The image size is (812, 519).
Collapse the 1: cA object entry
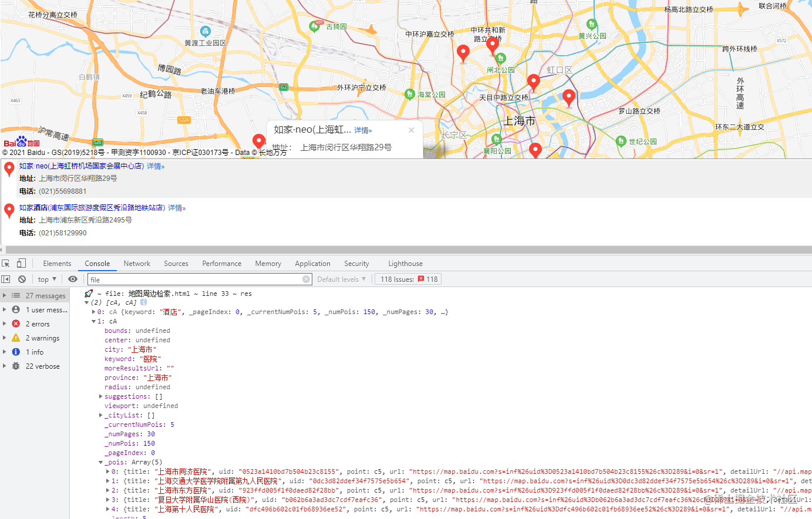tap(94, 322)
